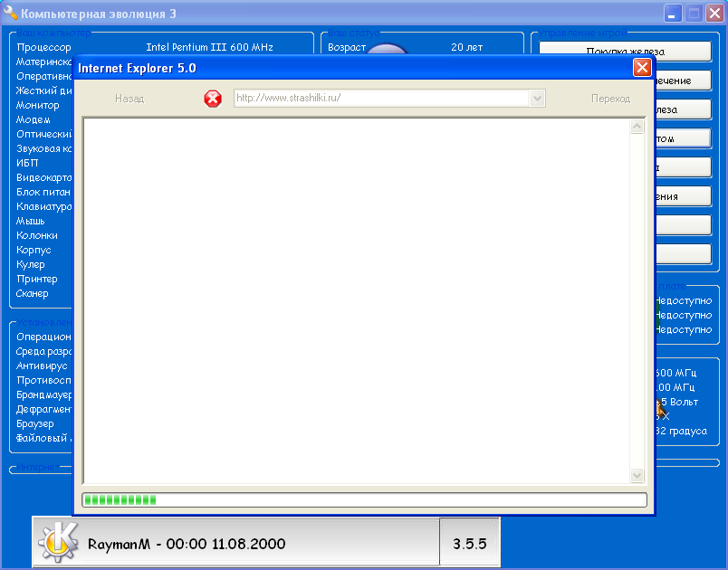Click Intel Pentium III 600 MHz value
728x570 pixels.
(209, 47)
